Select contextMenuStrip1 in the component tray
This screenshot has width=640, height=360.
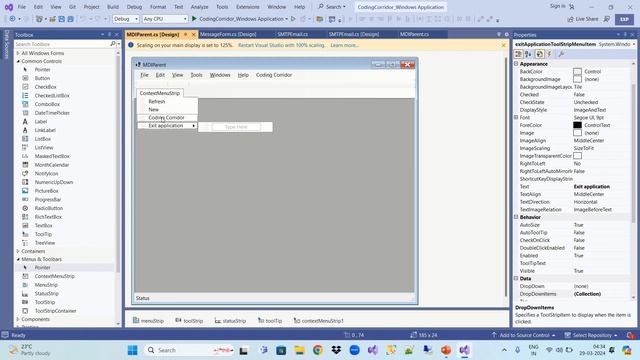click(x=318, y=321)
